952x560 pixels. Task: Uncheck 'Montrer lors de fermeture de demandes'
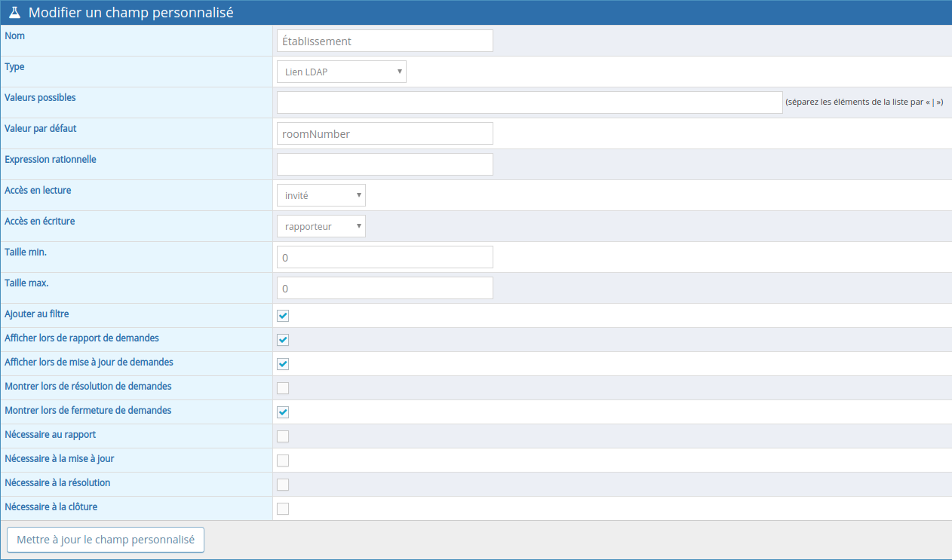[x=283, y=412]
